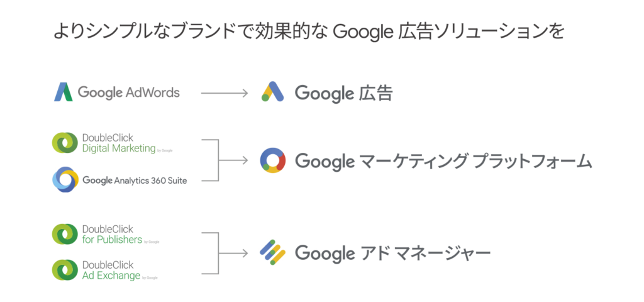Click the Google アド マネージャー striped icon
Viewport: 644px width, 302px height.
tap(273, 253)
